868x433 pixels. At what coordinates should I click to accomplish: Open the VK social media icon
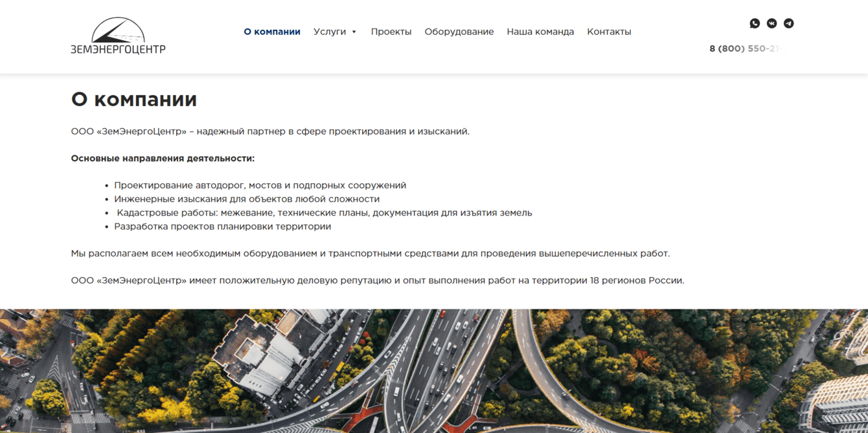771,23
